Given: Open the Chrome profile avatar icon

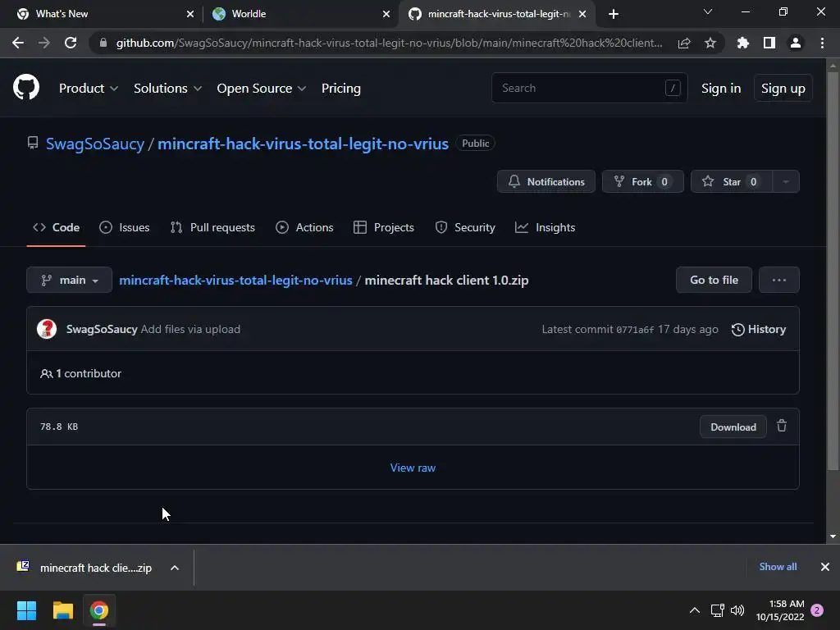Looking at the screenshot, I should pyautogui.click(x=796, y=43).
